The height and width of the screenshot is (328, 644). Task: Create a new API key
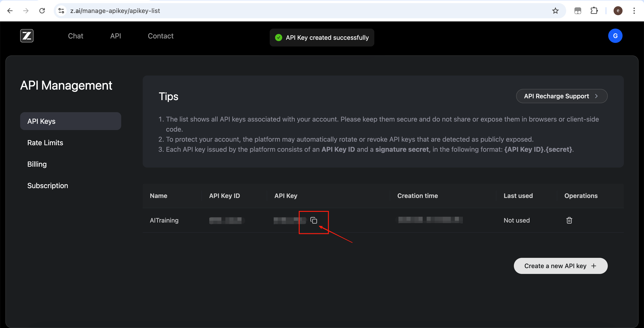click(560, 266)
